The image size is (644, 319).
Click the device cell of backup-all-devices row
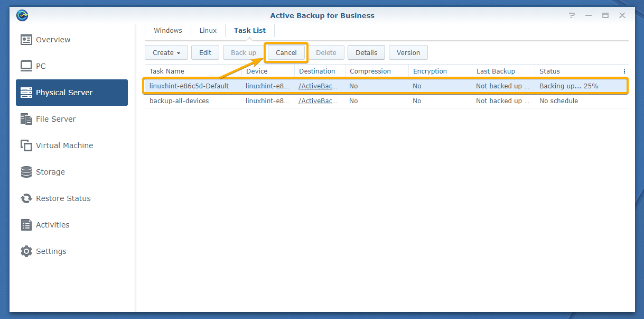(x=267, y=101)
